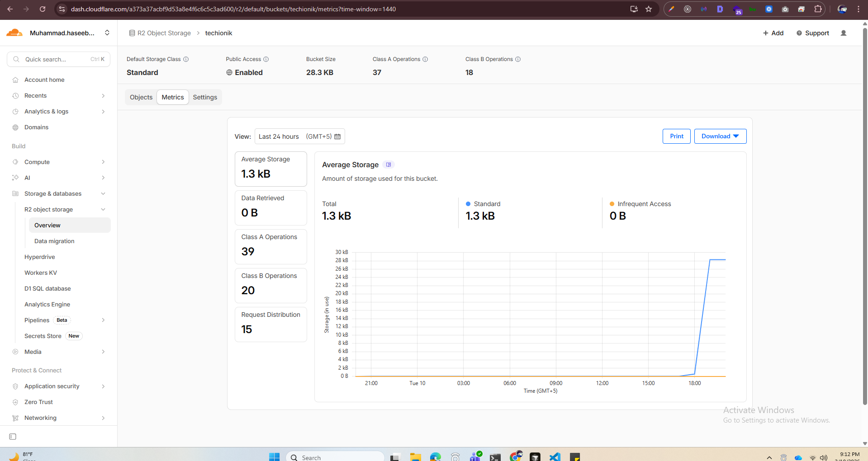Open the account switcher dropdown
Image resolution: width=868 pixels, height=461 pixels.
tap(107, 33)
